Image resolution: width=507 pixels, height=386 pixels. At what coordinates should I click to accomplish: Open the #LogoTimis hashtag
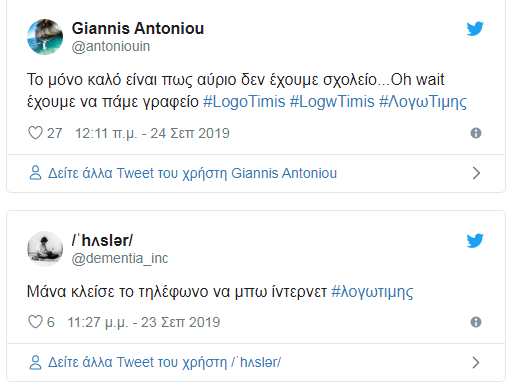coord(244,101)
